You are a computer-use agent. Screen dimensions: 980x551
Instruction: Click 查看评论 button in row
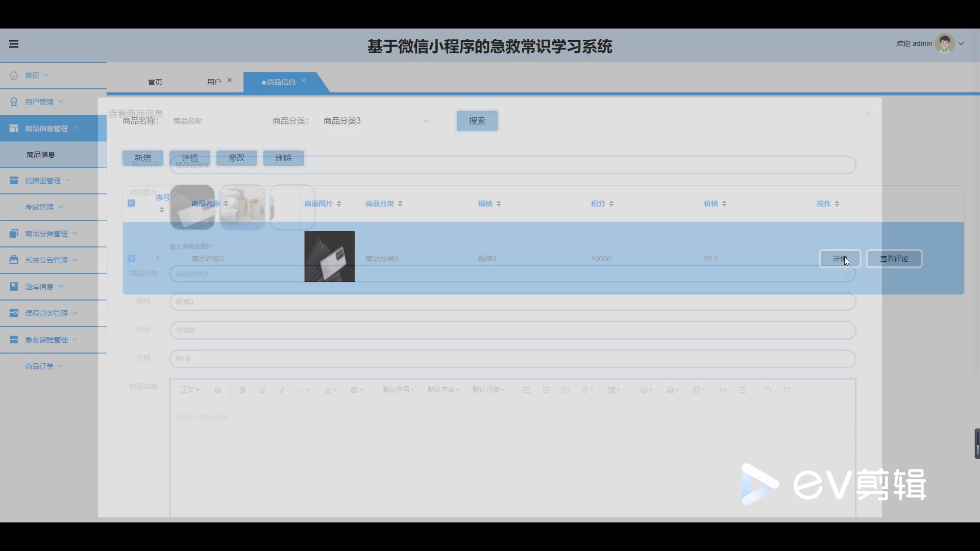[x=894, y=259]
